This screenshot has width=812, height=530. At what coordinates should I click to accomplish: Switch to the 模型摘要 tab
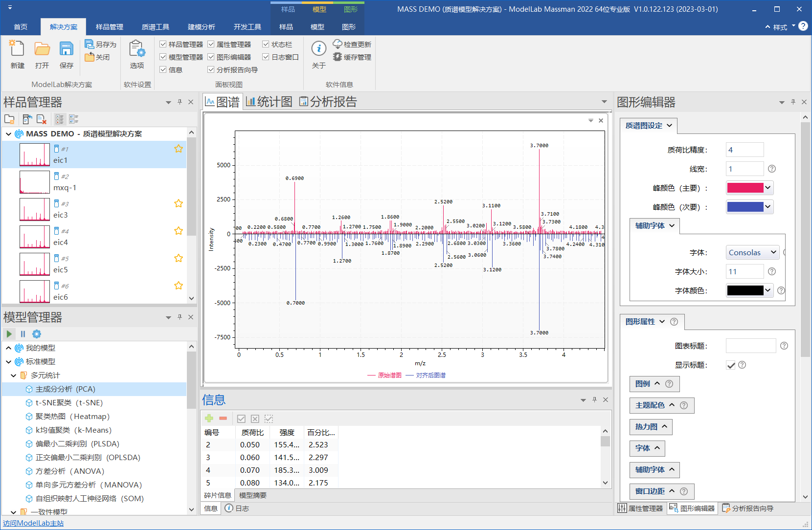point(253,495)
